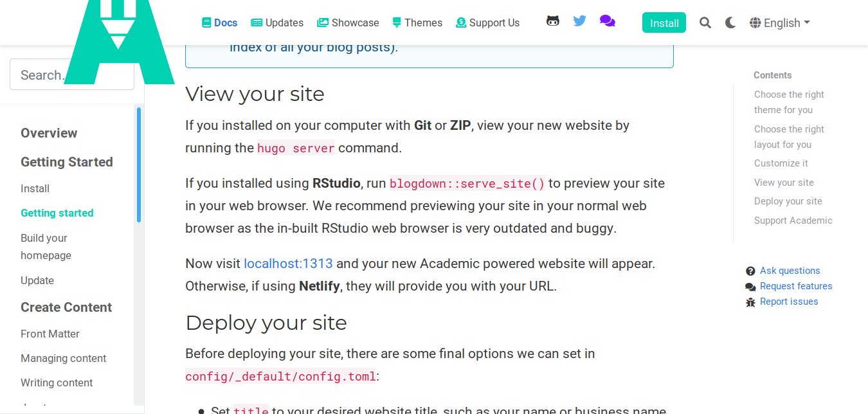The image size is (868, 414).
Task: Click the question mark icon beside Ask questions
Action: [x=750, y=271]
